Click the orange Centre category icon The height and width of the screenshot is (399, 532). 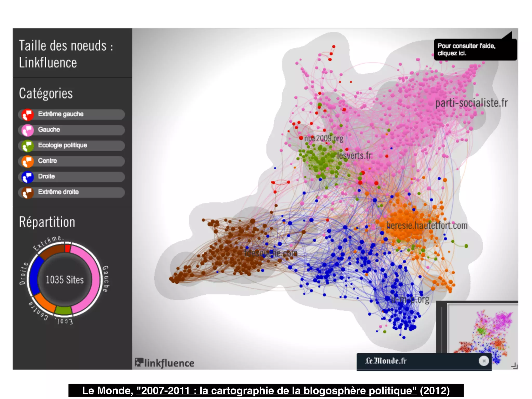(28, 161)
